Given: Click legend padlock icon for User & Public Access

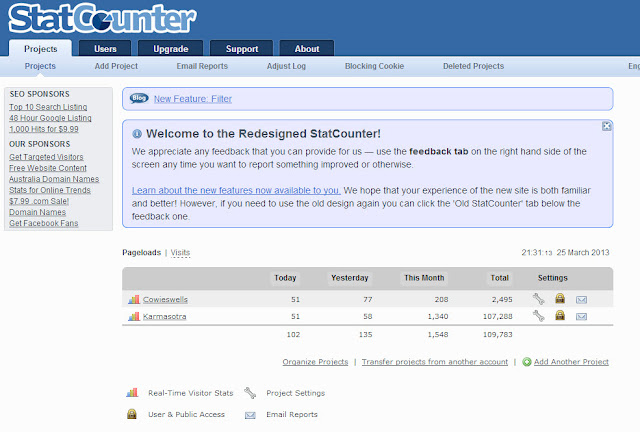Looking at the screenshot, I should (132, 414).
